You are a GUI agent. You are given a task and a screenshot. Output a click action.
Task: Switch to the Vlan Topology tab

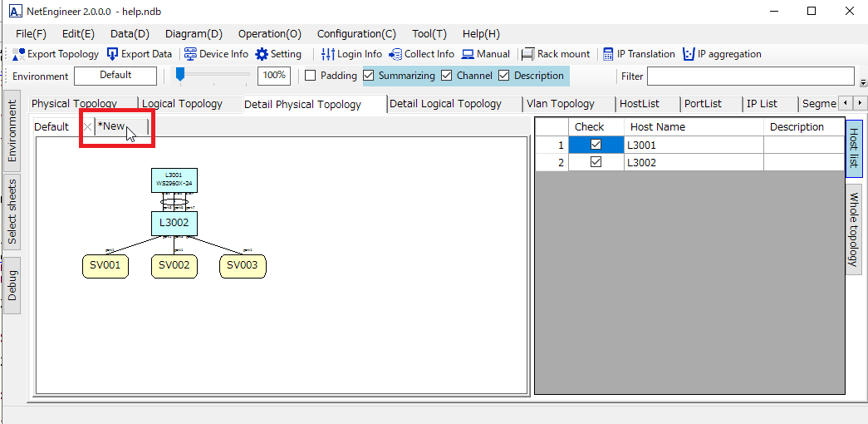(x=561, y=104)
